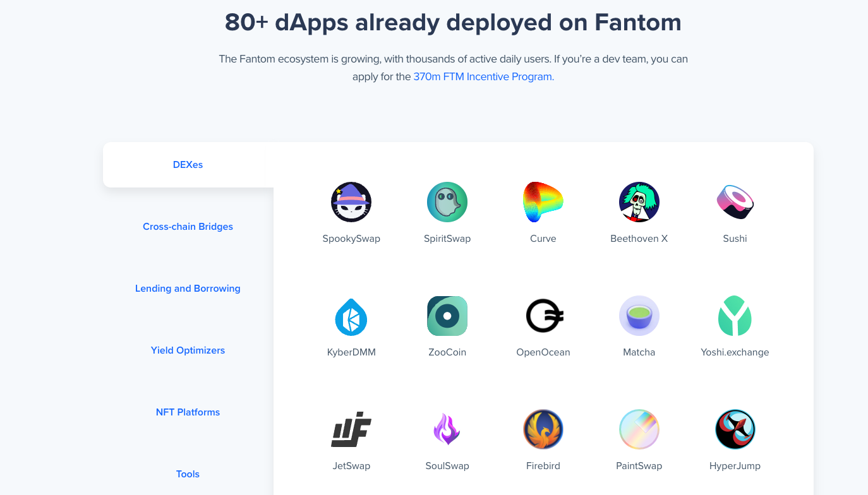Open the KyberDMM blue crystal icon
Image resolution: width=868 pixels, height=495 pixels.
[351, 316]
